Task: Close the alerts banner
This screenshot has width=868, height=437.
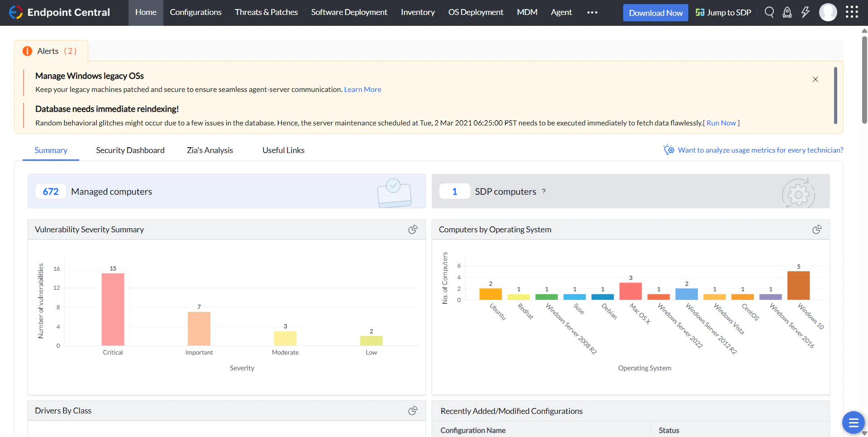Action: (x=816, y=79)
